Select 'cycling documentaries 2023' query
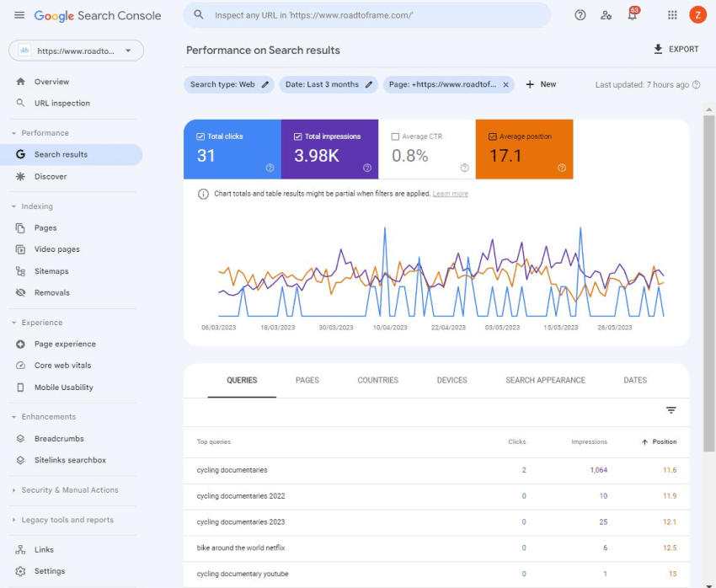 tap(436, 522)
